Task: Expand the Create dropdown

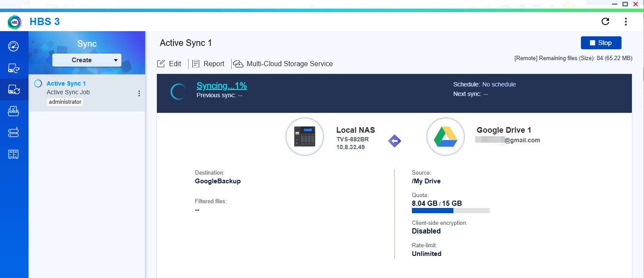Action: click(x=115, y=60)
